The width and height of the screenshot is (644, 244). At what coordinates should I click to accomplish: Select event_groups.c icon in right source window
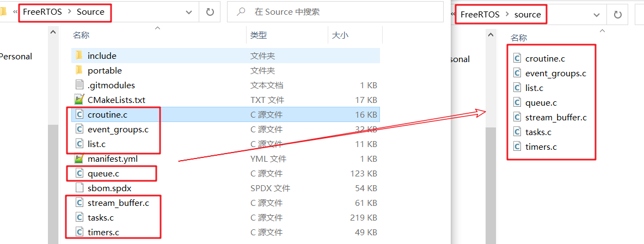click(x=517, y=73)
